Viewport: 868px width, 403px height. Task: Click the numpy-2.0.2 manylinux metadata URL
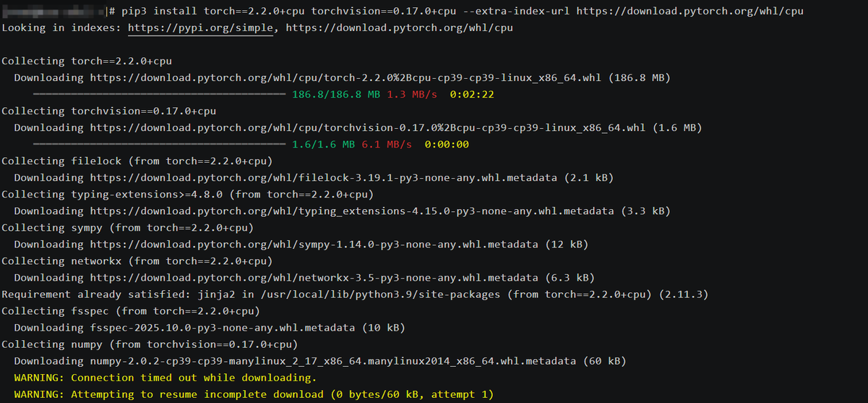tap(333, 360)
